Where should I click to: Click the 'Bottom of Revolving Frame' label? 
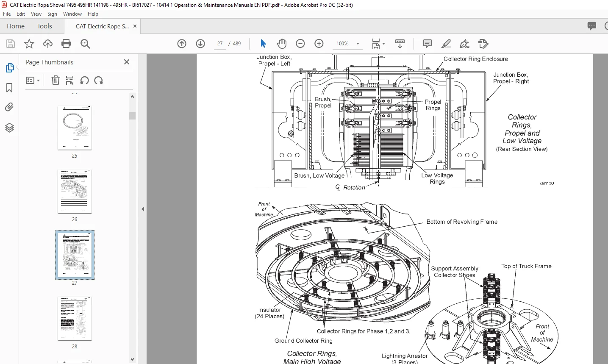(x=462, y=222)
